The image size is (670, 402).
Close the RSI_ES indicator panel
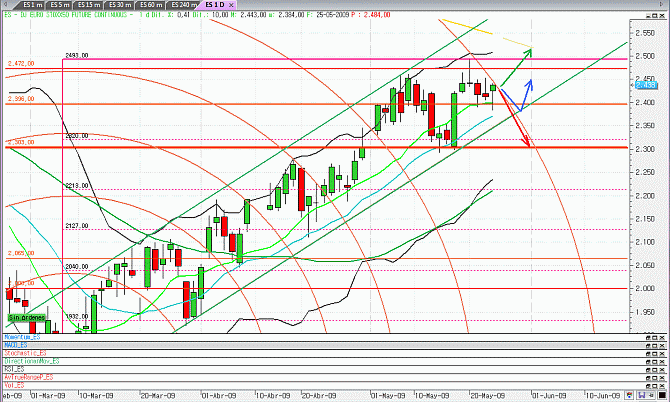point(662,370)
